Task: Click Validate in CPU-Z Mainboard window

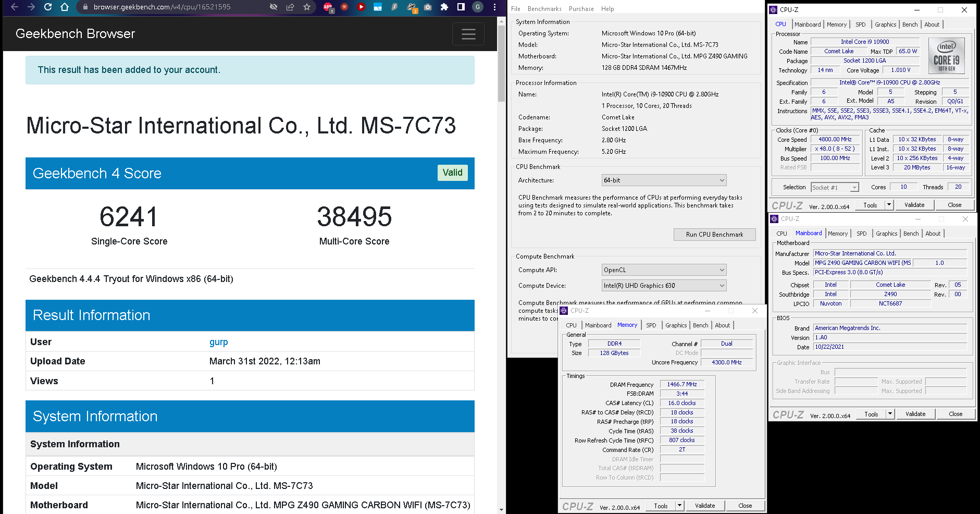Action: [915, 414]
